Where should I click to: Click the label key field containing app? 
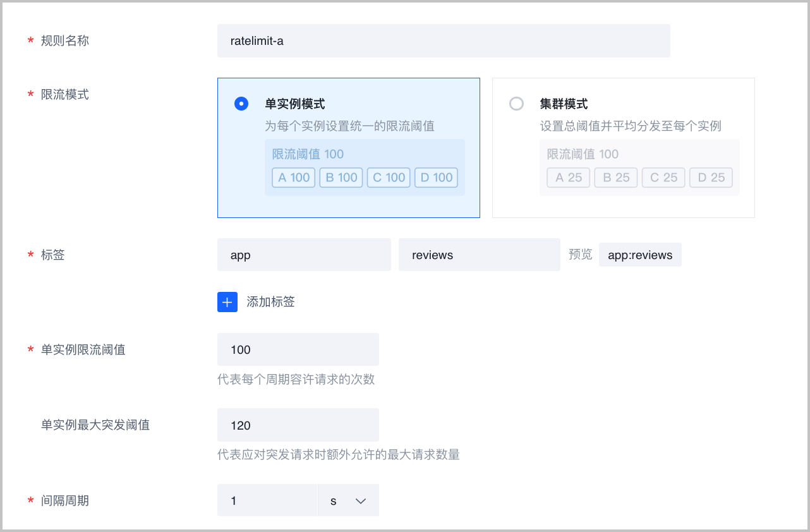(x=304, y=255)
